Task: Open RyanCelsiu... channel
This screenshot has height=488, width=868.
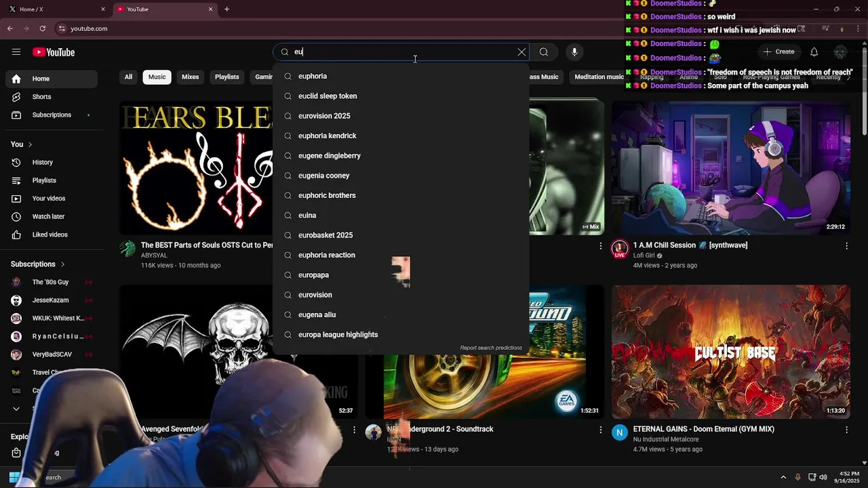Action: [x=52, y=336]
